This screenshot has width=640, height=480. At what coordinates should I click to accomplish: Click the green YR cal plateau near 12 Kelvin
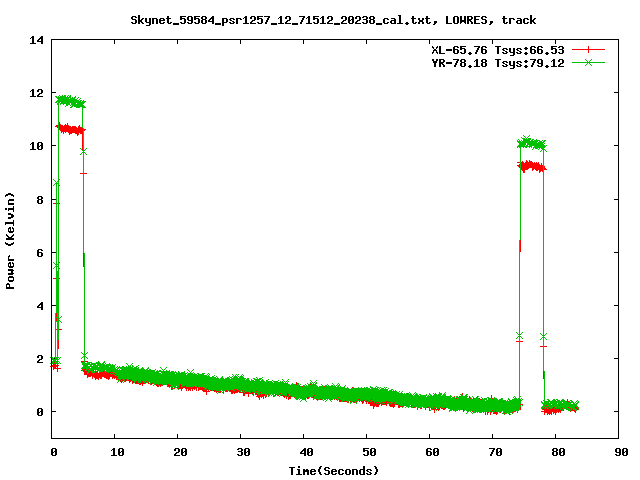pyautogui.click(x=70, y=101)
